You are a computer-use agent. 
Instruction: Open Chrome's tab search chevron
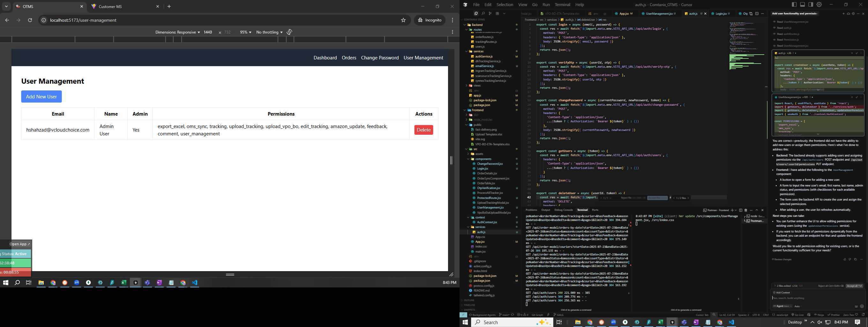point(6,6)
